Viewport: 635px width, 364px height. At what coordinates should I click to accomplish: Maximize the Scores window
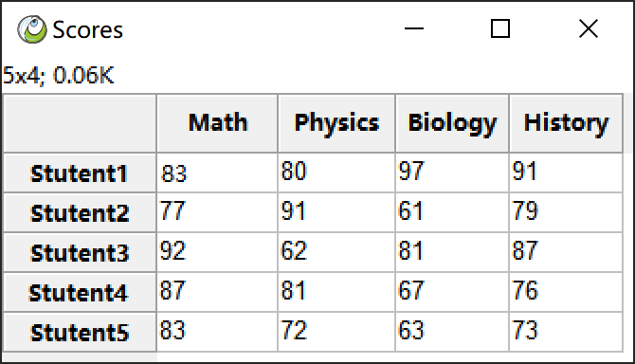pos(500,28)
